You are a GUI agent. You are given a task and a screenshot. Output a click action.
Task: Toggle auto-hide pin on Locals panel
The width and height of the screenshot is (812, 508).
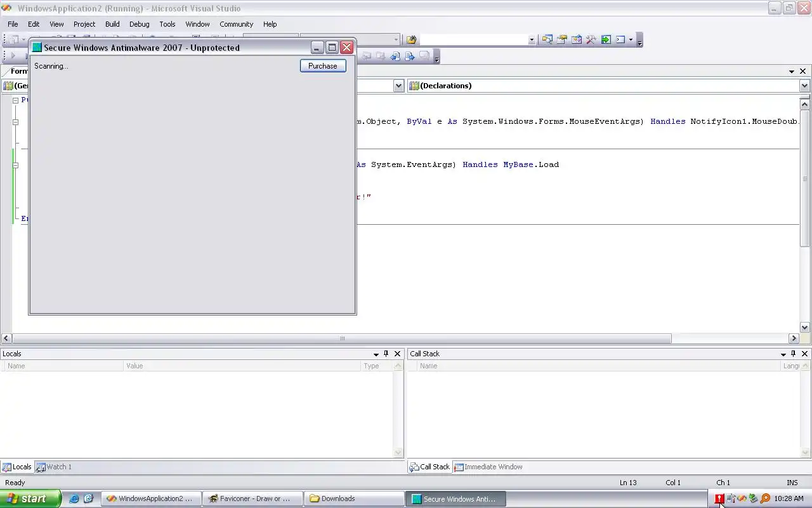click(386, 354)
